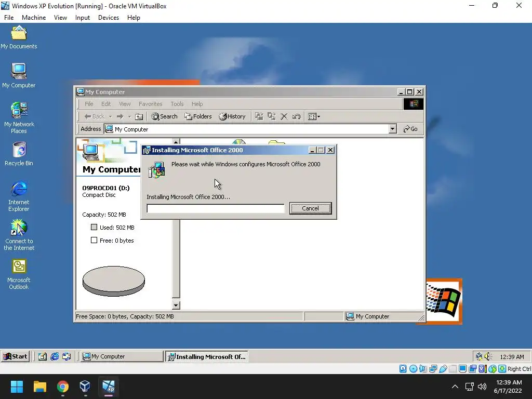This screenshot has height=399, width=532.
Task: Open Tools menu in My Computer window
Action: [x=177, y=104]
